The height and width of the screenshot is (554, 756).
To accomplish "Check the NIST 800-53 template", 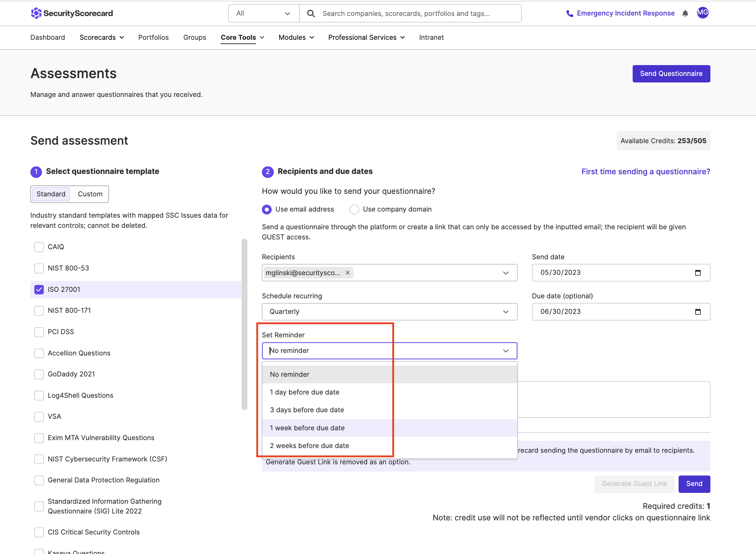I will point(39,268).
